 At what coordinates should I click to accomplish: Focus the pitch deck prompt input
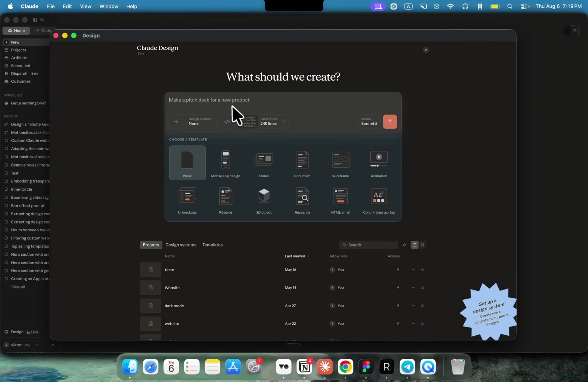283,100
